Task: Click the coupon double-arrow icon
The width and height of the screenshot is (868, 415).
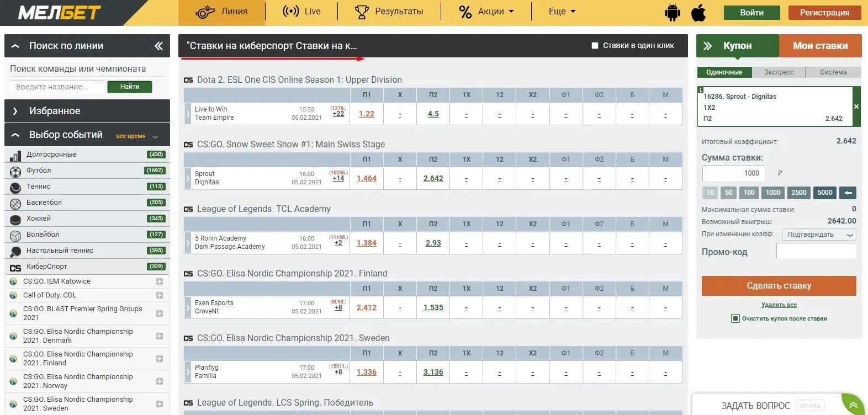Action: [707, 46]
